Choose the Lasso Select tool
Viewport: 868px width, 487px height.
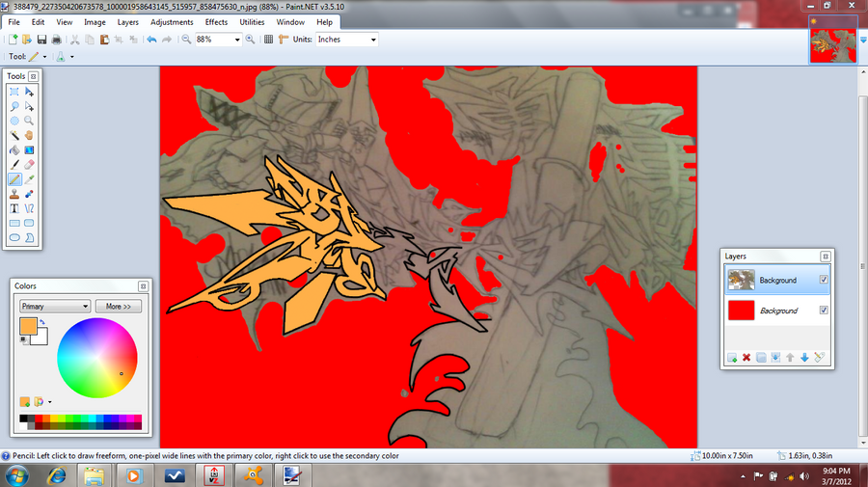(14, 106)
